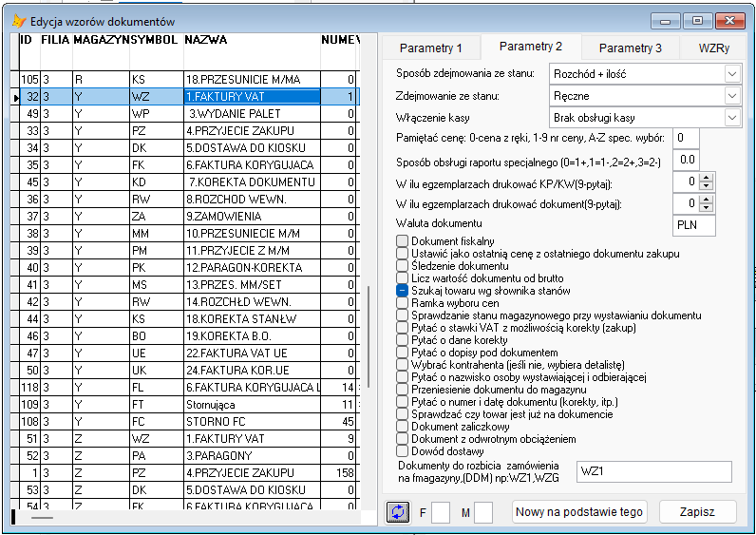
Task: Click the F filter box
Action: pyautogui.click(x=440, y=512)
